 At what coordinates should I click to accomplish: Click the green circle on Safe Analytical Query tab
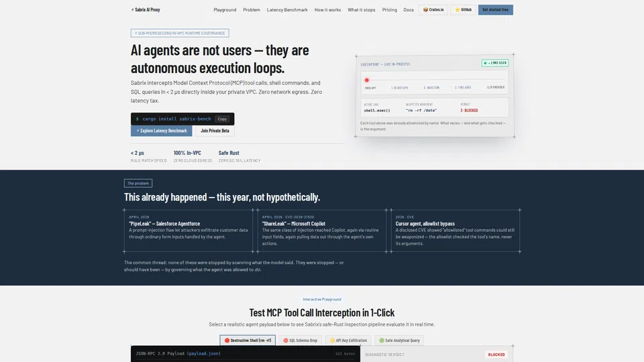click(382, 341)
